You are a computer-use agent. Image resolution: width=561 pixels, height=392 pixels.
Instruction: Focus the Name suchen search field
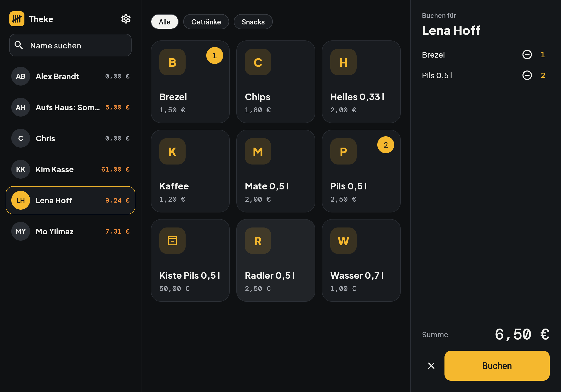[x=70, y=45]
